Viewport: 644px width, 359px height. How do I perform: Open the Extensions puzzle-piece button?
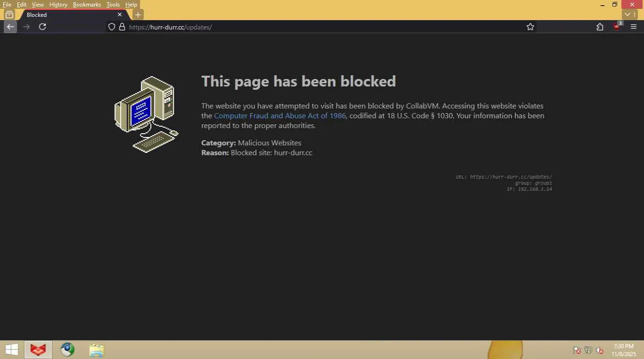tap(600, 27)
